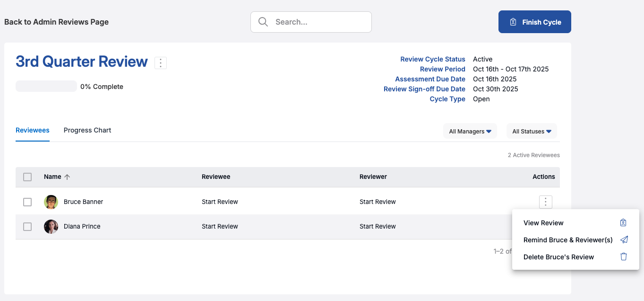Open the three-dot menu beside cycle title

pyautogui.click(x=161, y=63)
